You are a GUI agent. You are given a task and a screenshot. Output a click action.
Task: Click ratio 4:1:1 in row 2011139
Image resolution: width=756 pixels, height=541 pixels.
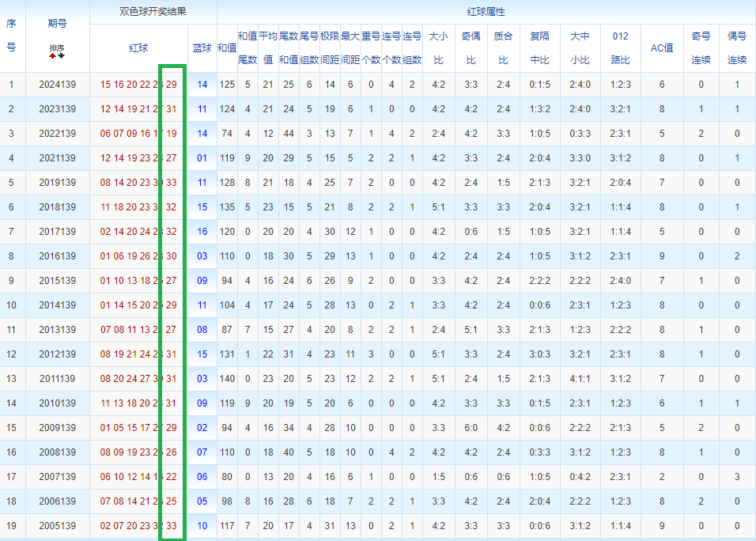[580, 379]
